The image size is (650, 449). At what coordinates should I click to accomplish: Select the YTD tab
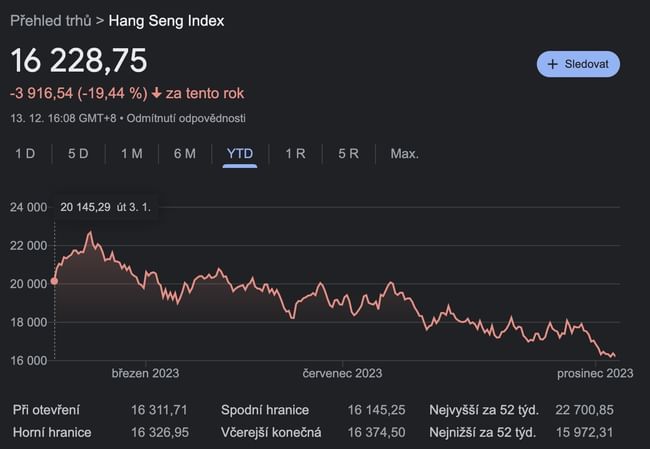tap(240, 153)
